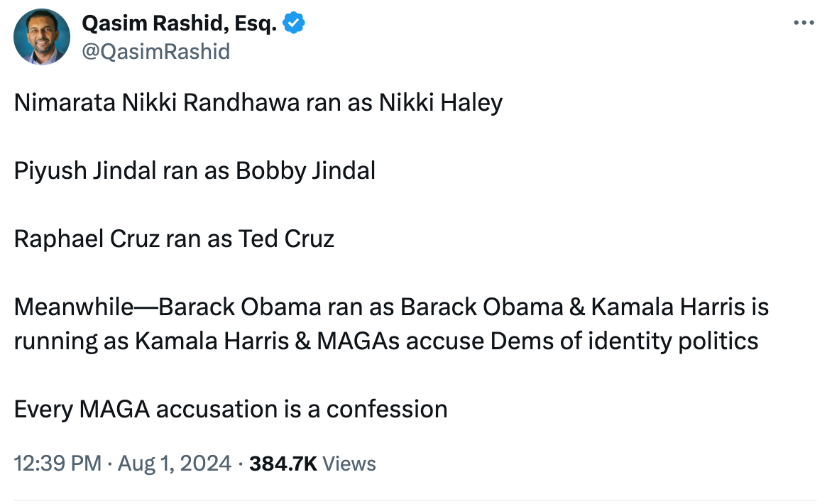Click the display name Qasim Rashid, Esq.
Viewport: 832px width, 504px height.
[x=180, y=23]
